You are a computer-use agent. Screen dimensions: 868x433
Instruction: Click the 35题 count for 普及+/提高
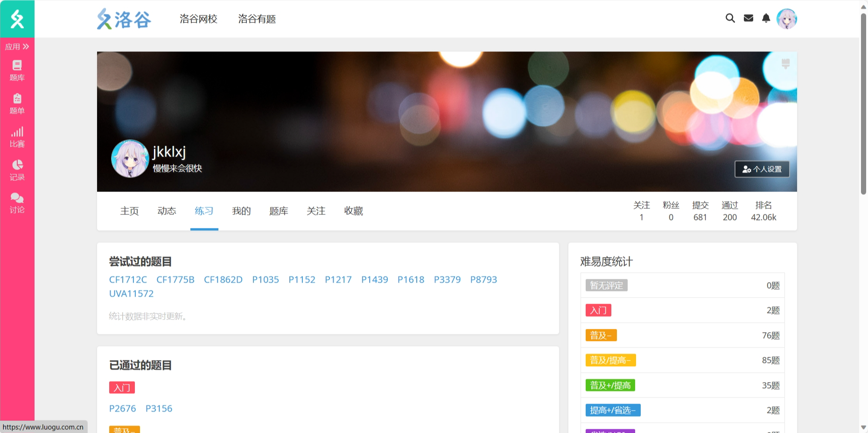click(x=771, y=385)
